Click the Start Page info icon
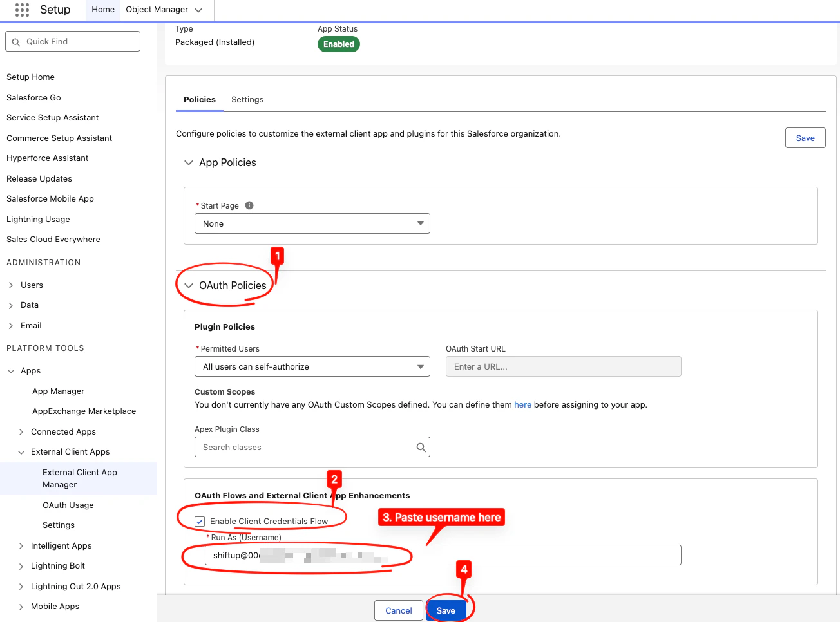Image resolution: width=840 pixels, height=622 pixels. [249, 205]
